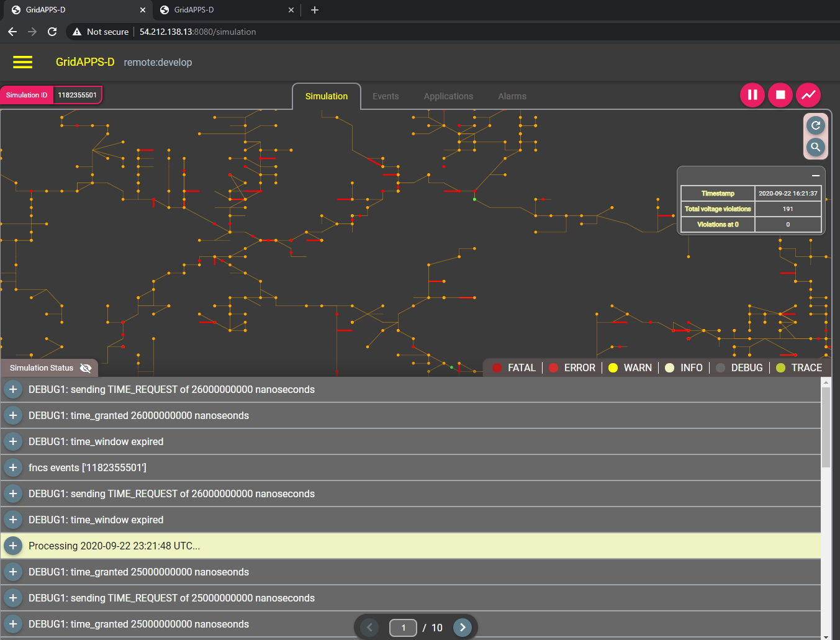Viewport: 840px width, 640px height.
Task: Expand the 'fncs events' log entry
Action: 13,468
